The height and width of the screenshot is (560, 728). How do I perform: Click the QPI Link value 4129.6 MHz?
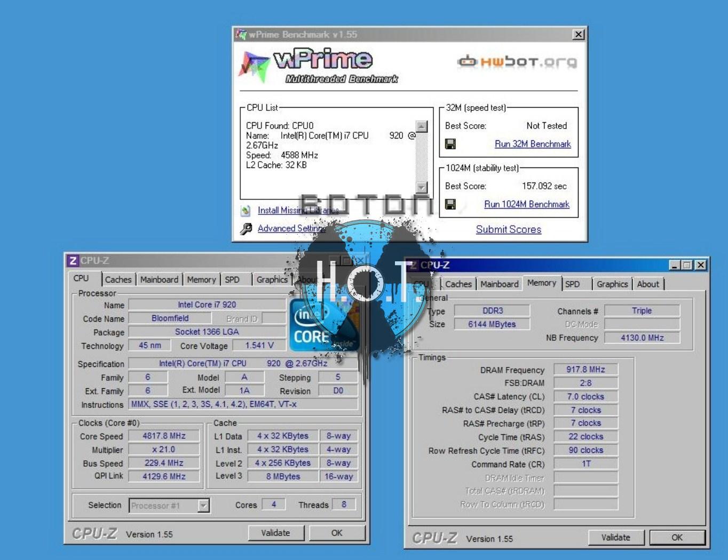[164, 477]
